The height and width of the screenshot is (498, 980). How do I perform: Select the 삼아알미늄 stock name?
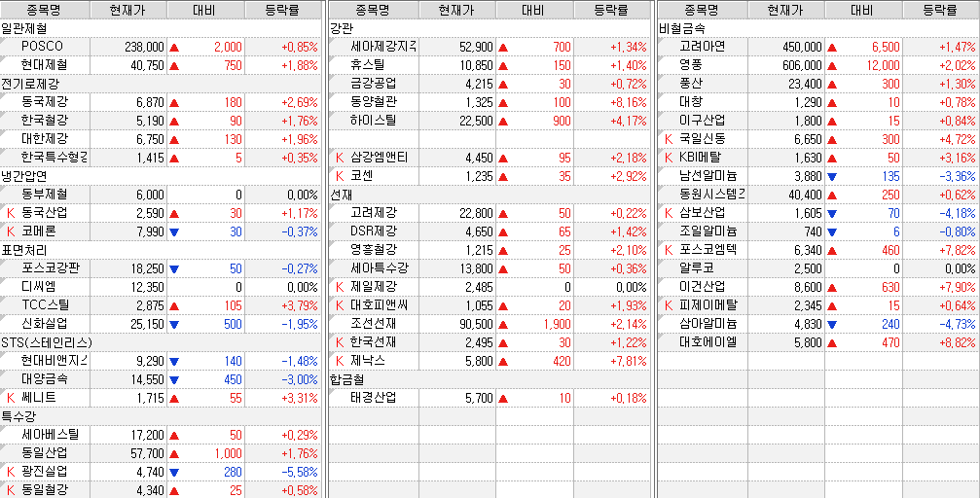coord(708,323)
